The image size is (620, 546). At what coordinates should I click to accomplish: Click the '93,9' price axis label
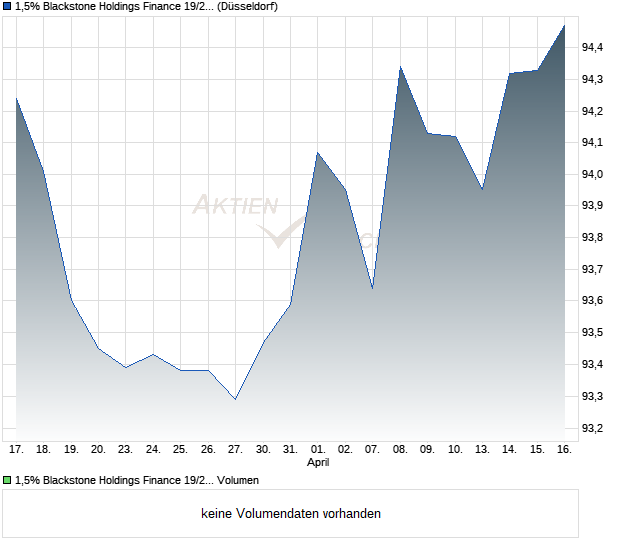592,205
